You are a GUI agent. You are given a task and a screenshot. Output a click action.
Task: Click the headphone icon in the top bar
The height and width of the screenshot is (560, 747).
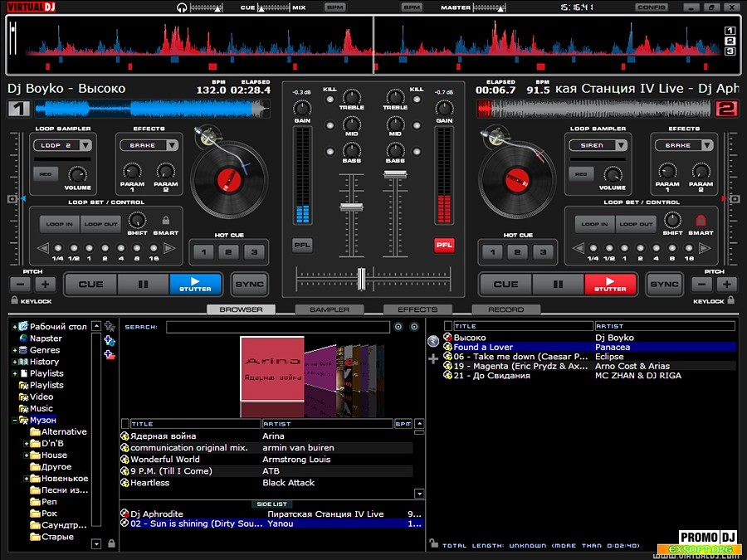pyautogui.click(x=182, y=7)
